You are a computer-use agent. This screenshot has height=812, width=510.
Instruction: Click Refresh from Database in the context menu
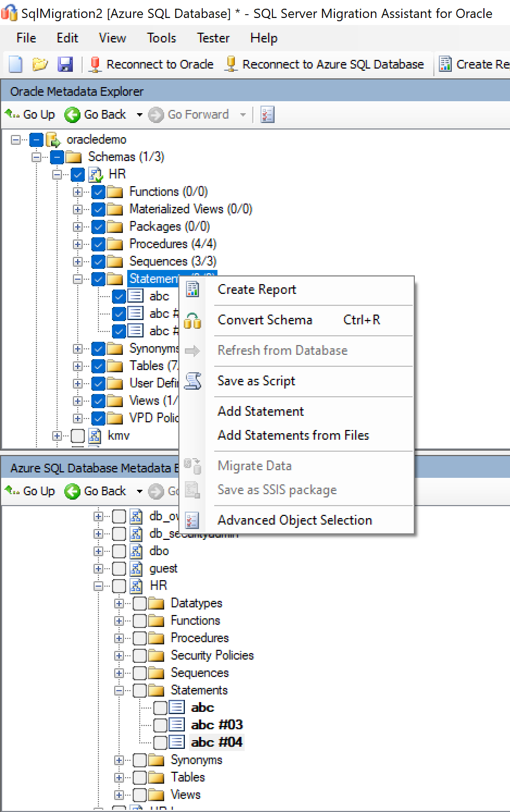[282, 350]
